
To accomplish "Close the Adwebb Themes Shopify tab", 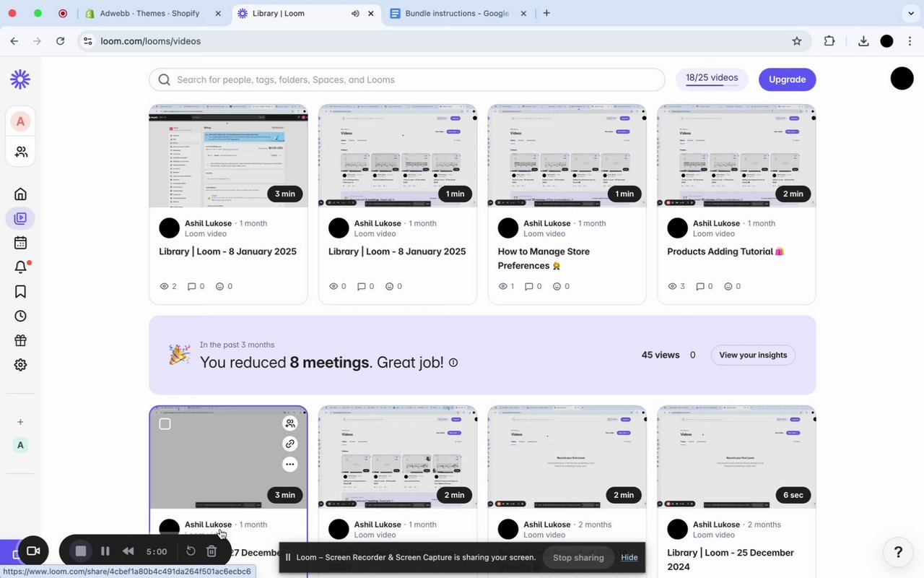I will tap(218, 13).
